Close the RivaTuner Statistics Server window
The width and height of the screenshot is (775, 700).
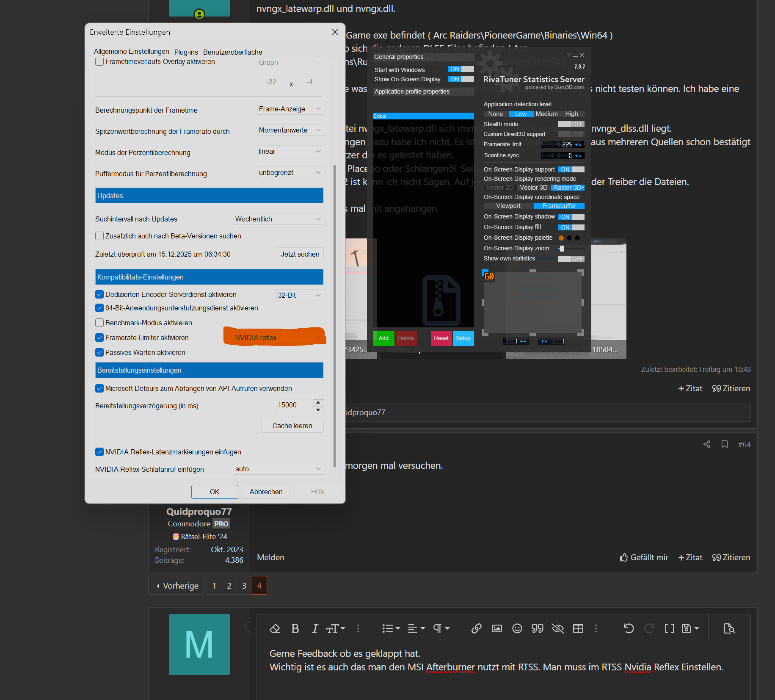582,55
